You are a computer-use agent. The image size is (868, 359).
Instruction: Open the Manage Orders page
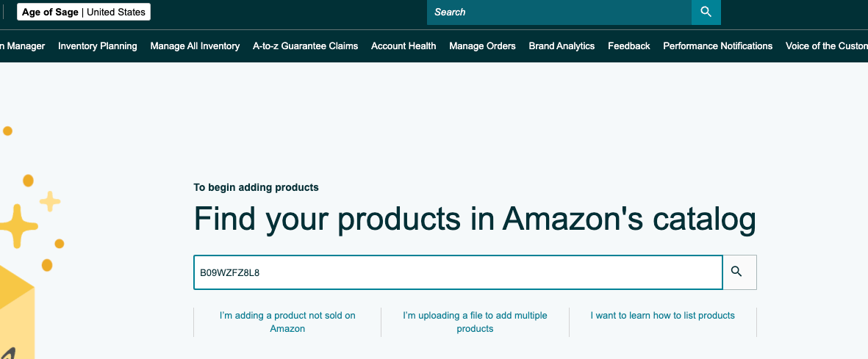tap(482, 46)
